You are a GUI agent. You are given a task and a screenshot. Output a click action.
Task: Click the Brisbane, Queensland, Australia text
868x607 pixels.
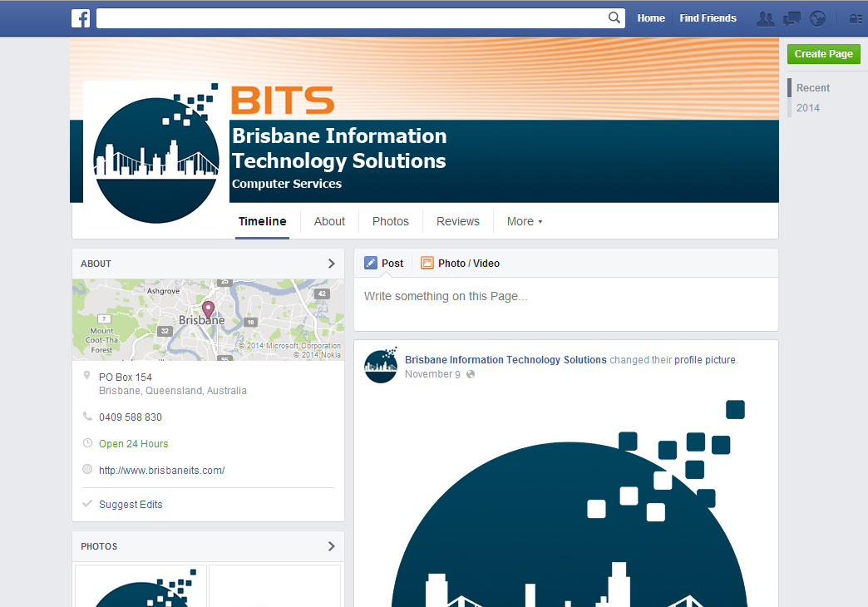[173, 391]
